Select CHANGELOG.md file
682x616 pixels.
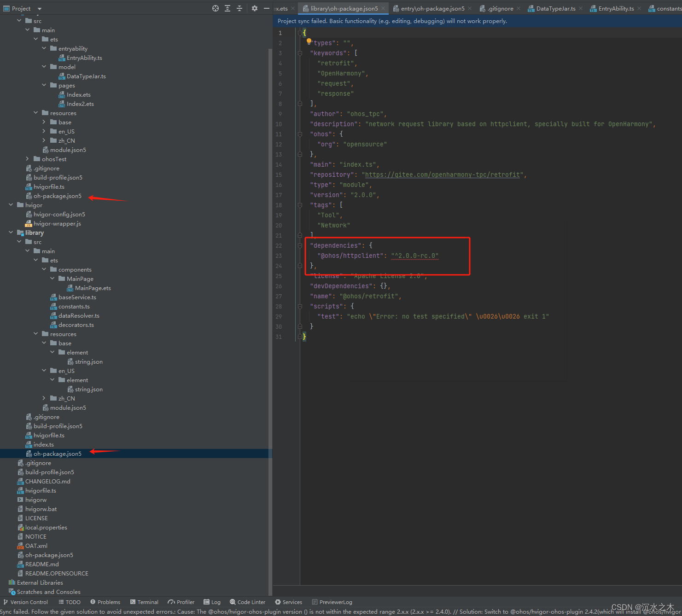47,481
